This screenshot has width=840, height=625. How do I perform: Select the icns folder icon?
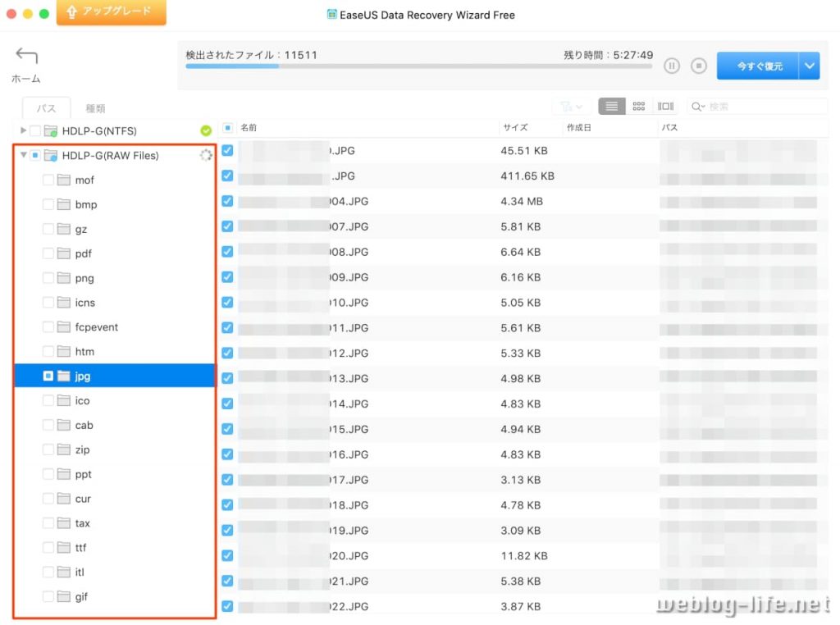64,302
